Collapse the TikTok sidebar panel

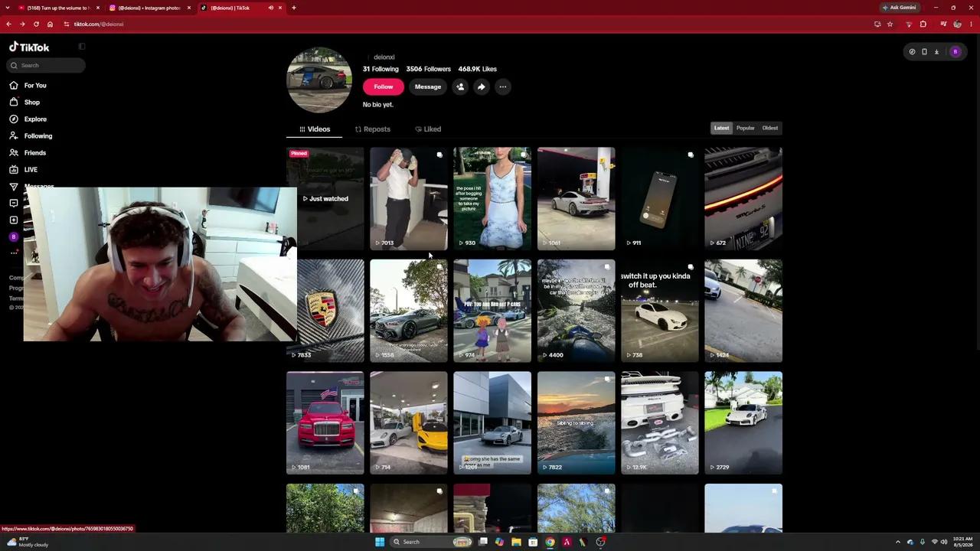(x=82, y=47)
